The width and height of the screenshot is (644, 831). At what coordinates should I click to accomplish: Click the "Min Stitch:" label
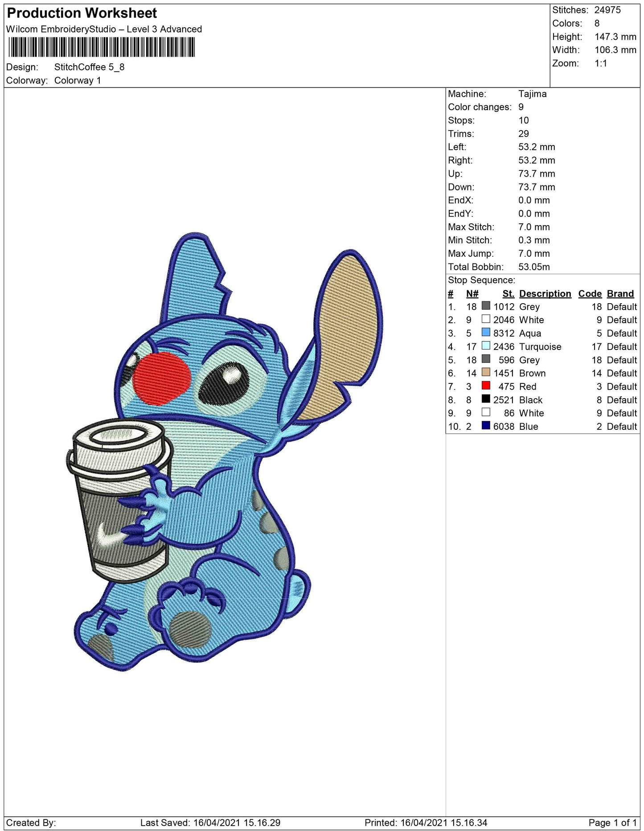[470, 241]
